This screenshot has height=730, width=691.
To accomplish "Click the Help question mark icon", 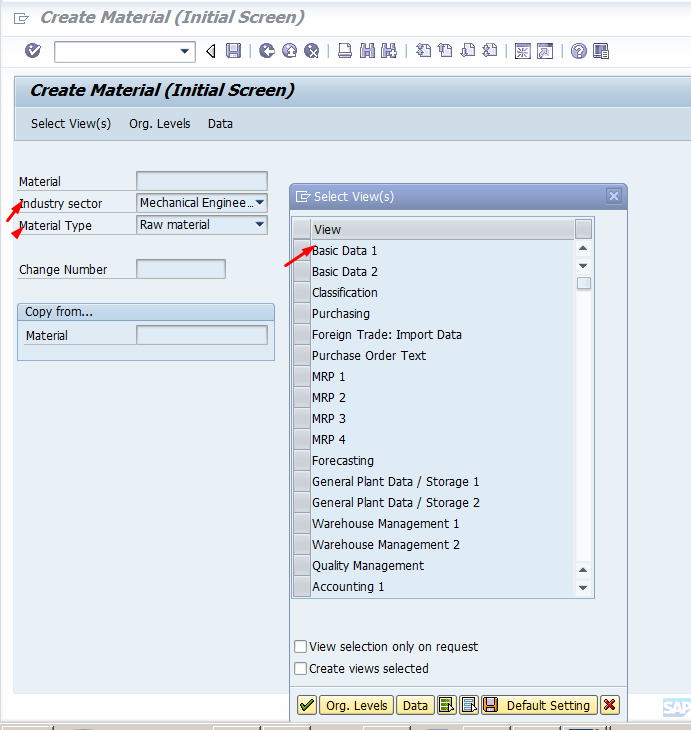I will click(x=578, y=51).
